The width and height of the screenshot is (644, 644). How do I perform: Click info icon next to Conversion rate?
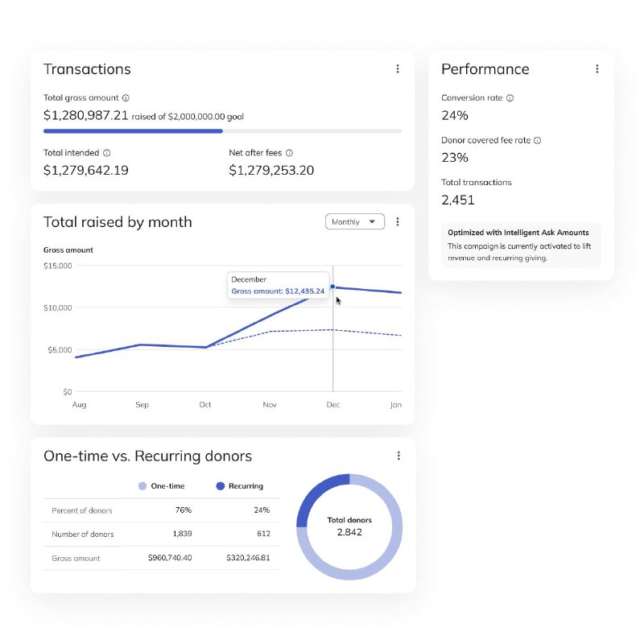click(510, 98)
